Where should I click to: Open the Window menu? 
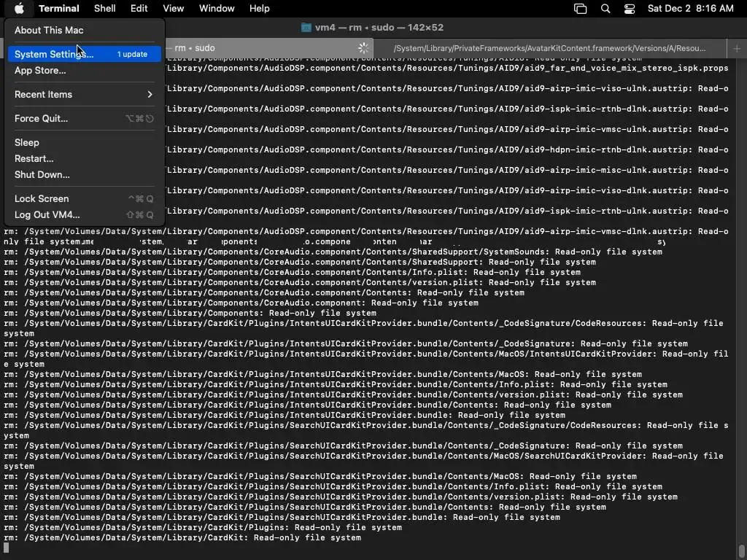tap(217, 8)
